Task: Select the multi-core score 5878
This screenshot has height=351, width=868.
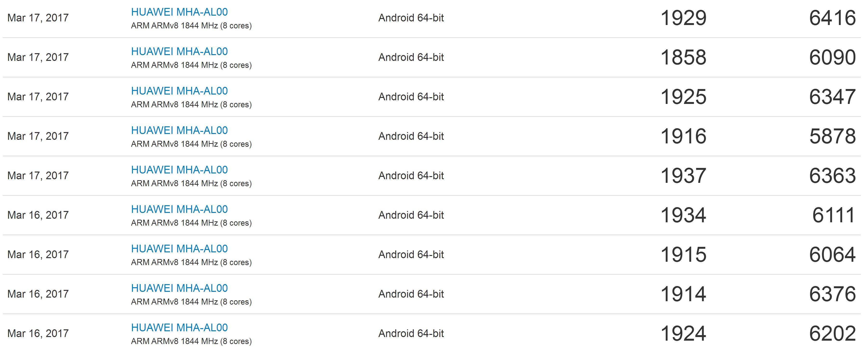Action: coord(832,136)
